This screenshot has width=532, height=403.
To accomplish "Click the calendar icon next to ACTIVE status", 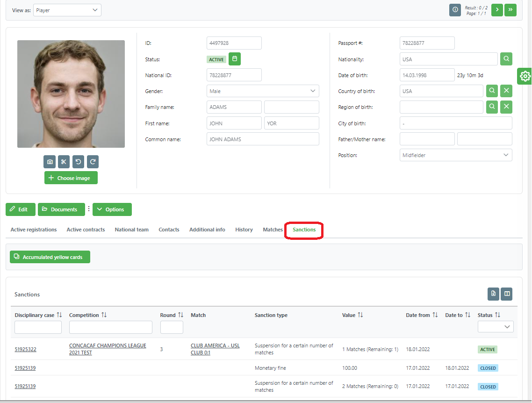I will 235,59.
